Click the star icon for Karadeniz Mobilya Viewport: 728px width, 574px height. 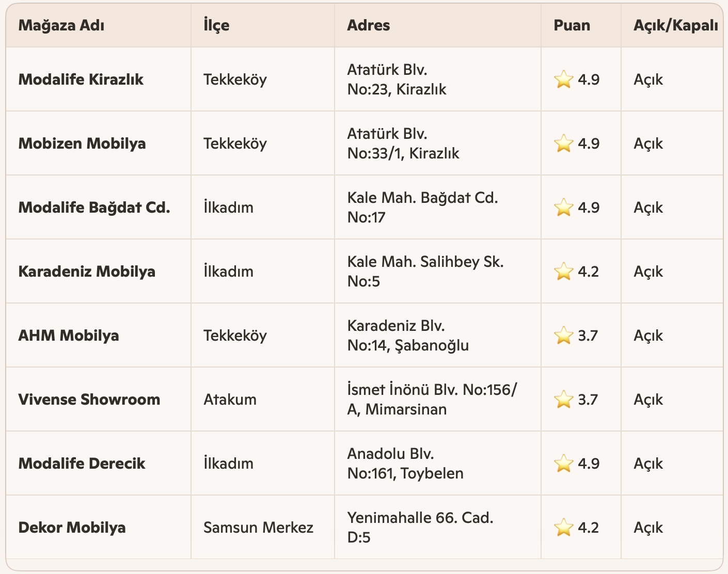click(563, 272)
